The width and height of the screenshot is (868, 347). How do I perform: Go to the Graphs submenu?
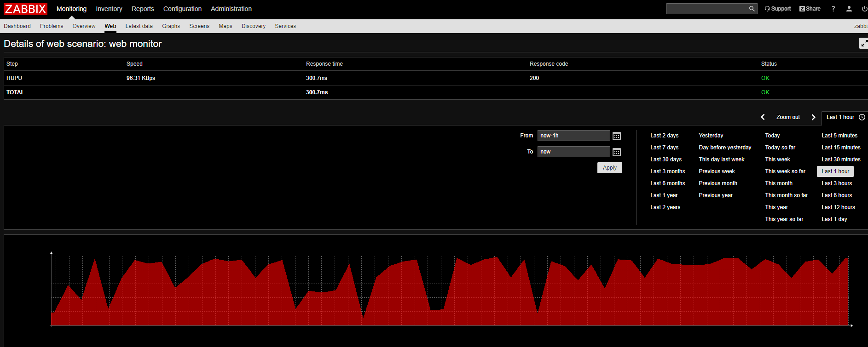click(x=171, y=26)
